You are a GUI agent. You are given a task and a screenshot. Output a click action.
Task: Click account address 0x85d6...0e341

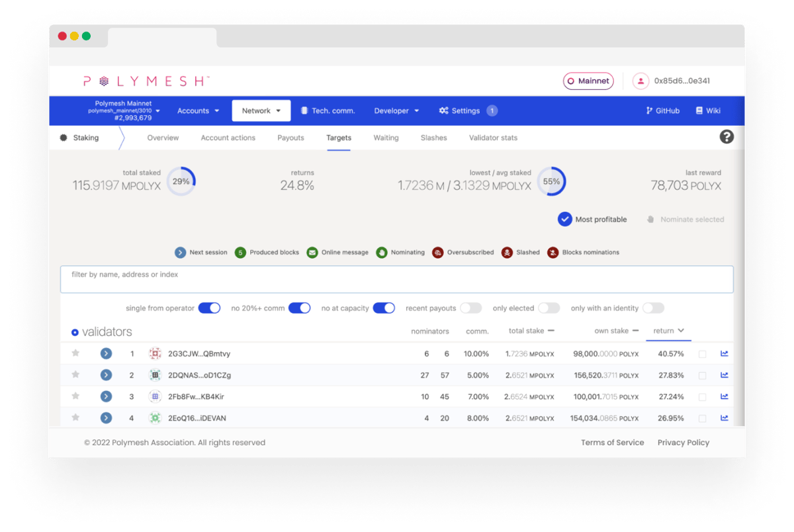click(682, 81)
